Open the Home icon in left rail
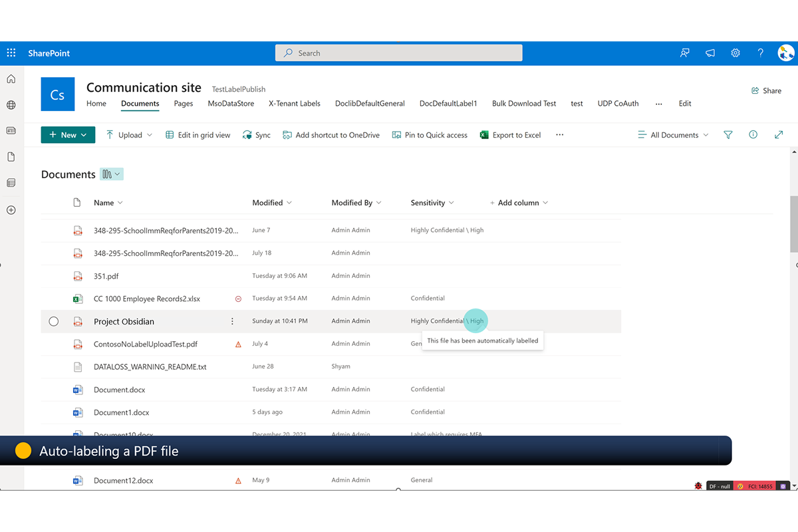This screenshot has width=798, height=532. click(11, 79)
